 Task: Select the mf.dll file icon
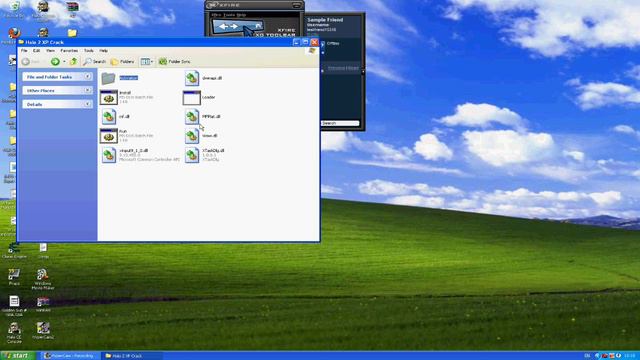click(x=109, y=117)
